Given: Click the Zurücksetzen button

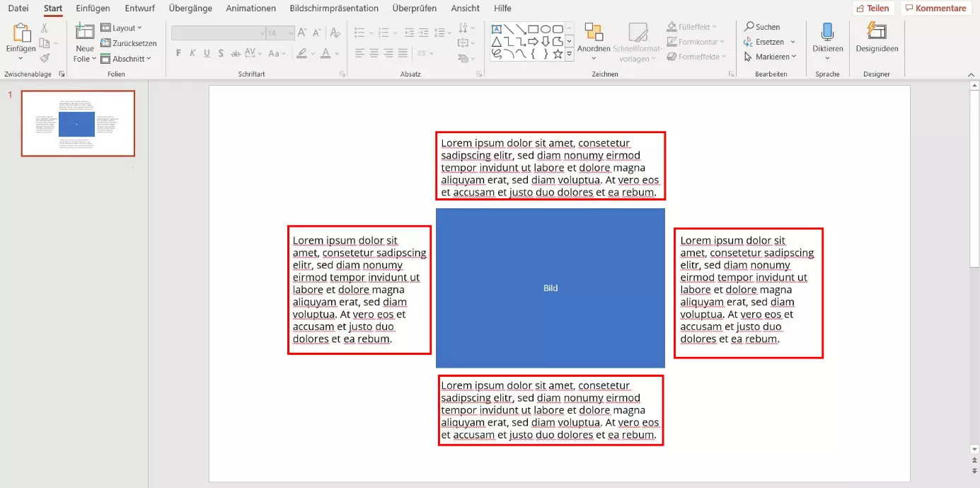Looking at the screenshot, I should tap(128, 43).
